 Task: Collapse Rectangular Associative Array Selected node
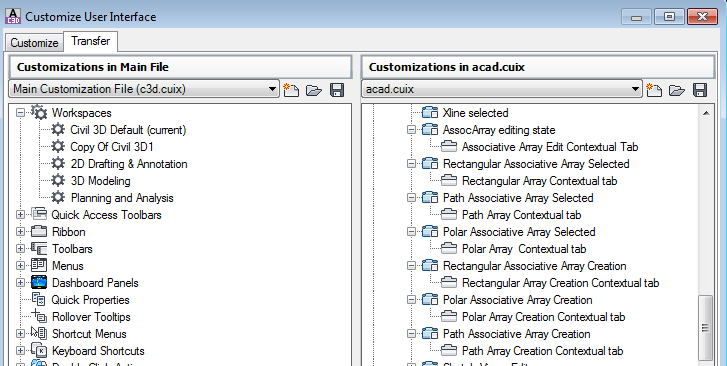pyautogui.click(x=411, y=164)
